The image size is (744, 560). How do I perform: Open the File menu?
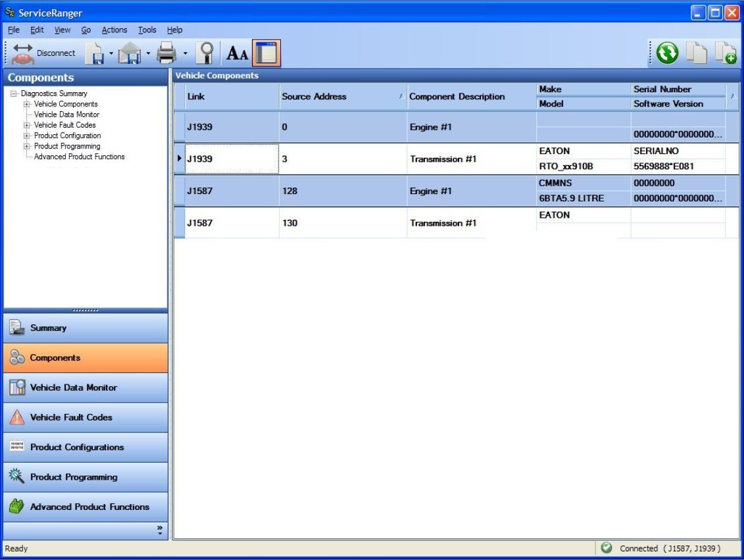click(x=14, y=30)
